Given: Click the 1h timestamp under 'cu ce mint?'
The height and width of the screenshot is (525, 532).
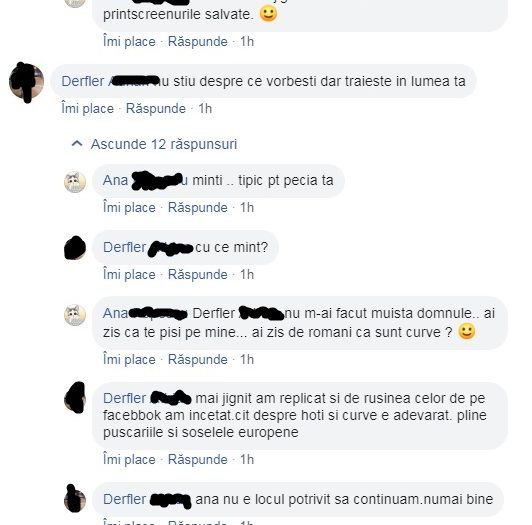Looking at the screenshot, I should [247, 275].
